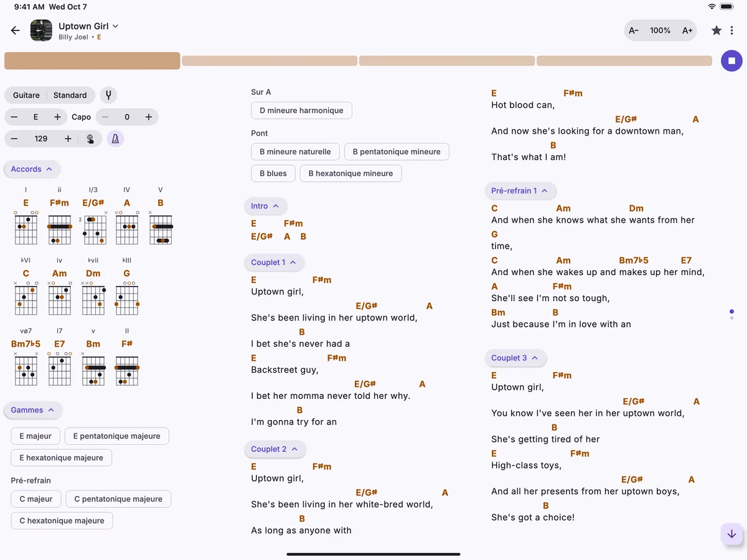
Task: Favorite the song with the star icon
Action: [716, 30]
